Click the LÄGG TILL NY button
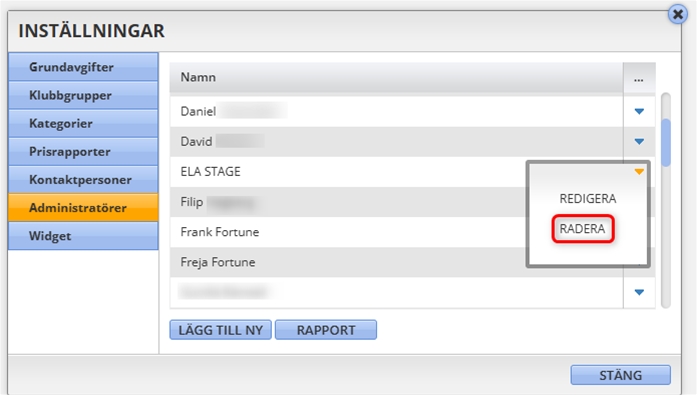The height and width of the screenshot is (395, 697). [220, 330]
